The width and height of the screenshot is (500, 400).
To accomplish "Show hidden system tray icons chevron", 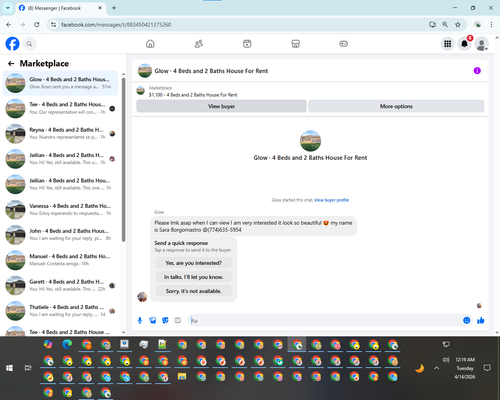I will pos(437,368).
